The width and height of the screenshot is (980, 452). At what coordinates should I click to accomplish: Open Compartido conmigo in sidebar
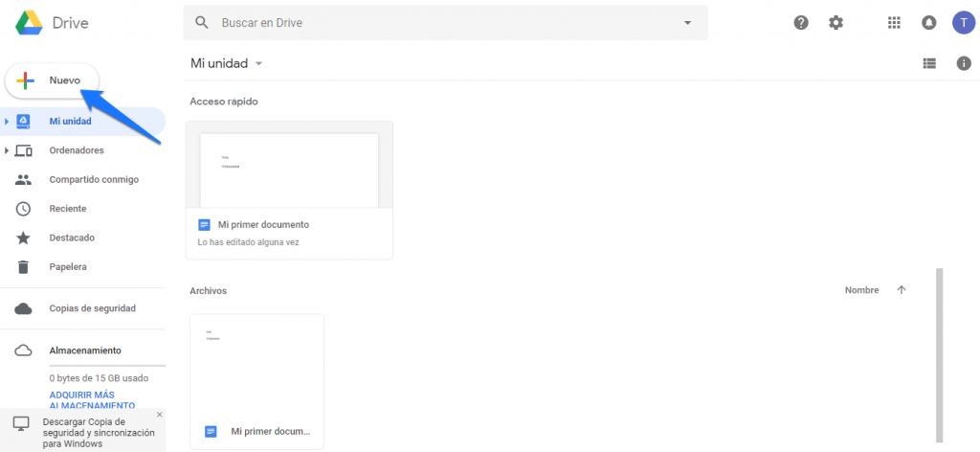(93, 179)
